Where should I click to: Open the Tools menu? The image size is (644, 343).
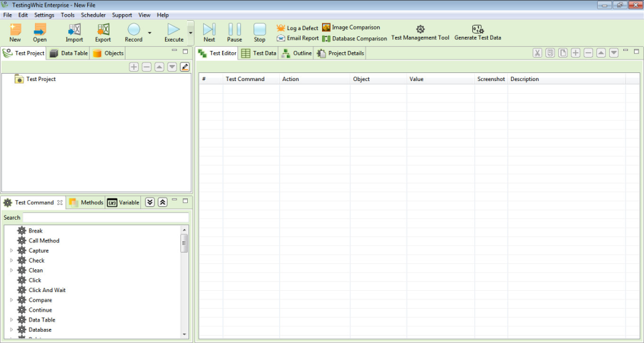pyautogui.click(x=68, y=15)
